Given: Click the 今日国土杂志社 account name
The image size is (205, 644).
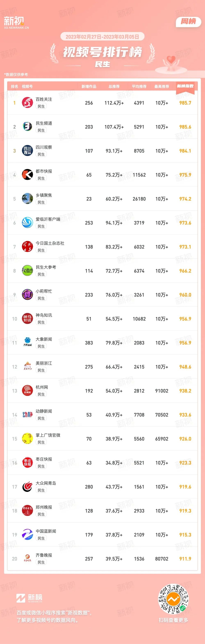Looking at the screenshot, I should pyautogui.click(x=50, y=243).
